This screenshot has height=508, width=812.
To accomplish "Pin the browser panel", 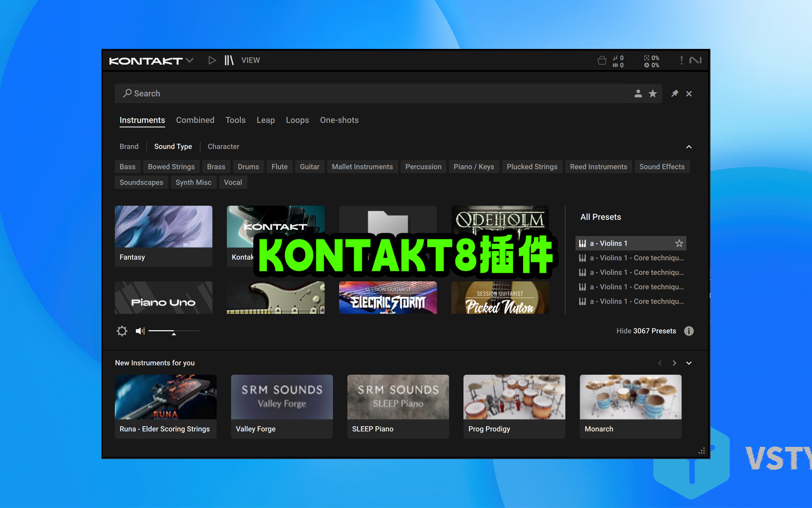I will tap(674, 94).
